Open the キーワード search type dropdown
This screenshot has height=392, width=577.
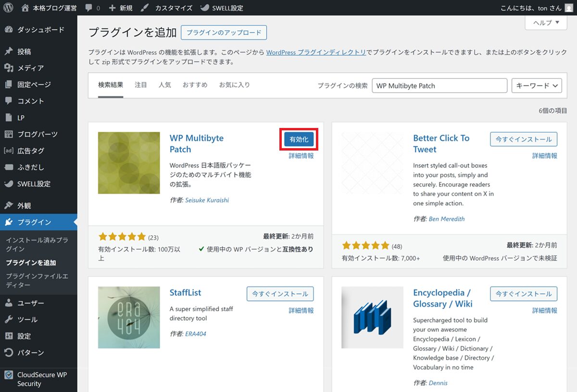537,86
